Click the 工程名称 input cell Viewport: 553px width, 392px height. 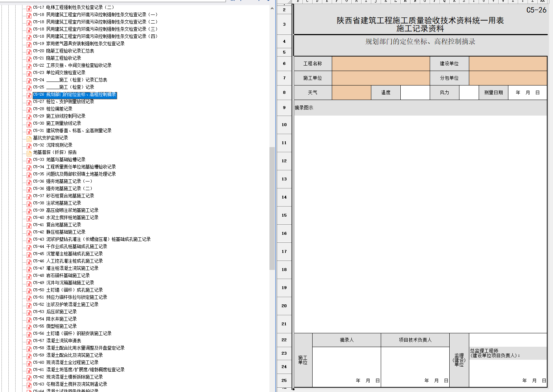click(380, 64)
